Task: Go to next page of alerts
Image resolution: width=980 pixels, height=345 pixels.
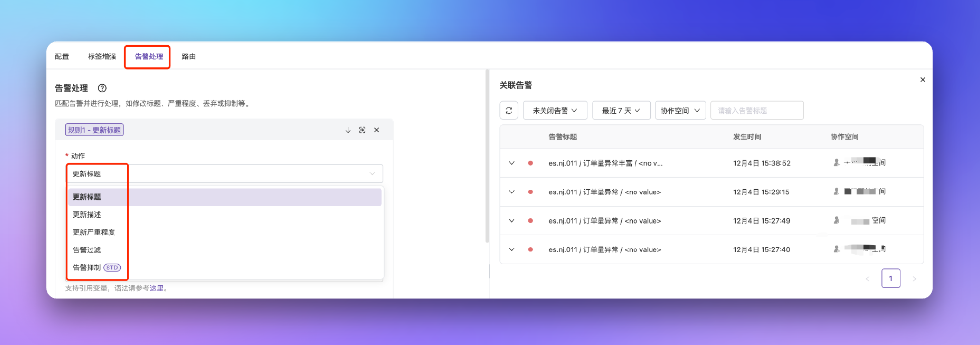Action: pyautogui.click(x=914, y=279)
